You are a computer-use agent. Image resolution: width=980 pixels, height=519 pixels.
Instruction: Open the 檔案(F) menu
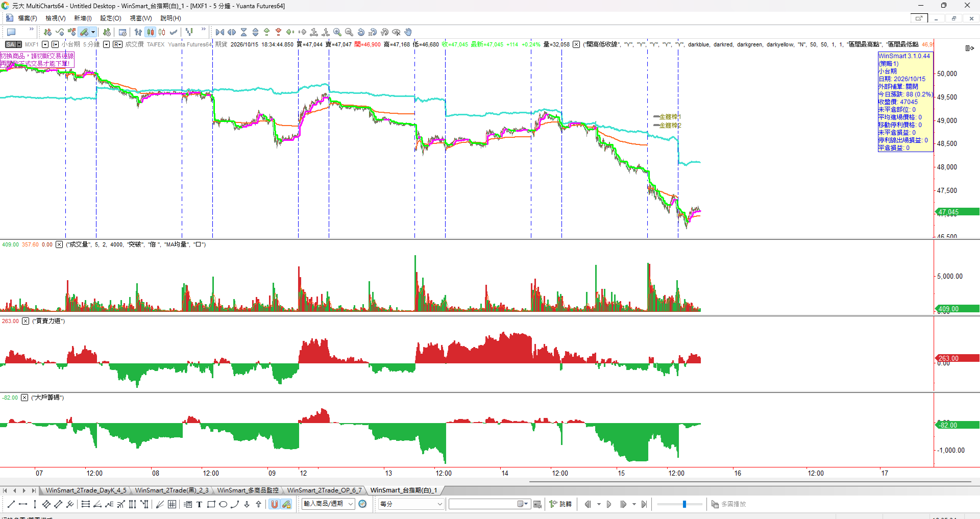coord(27,18)
